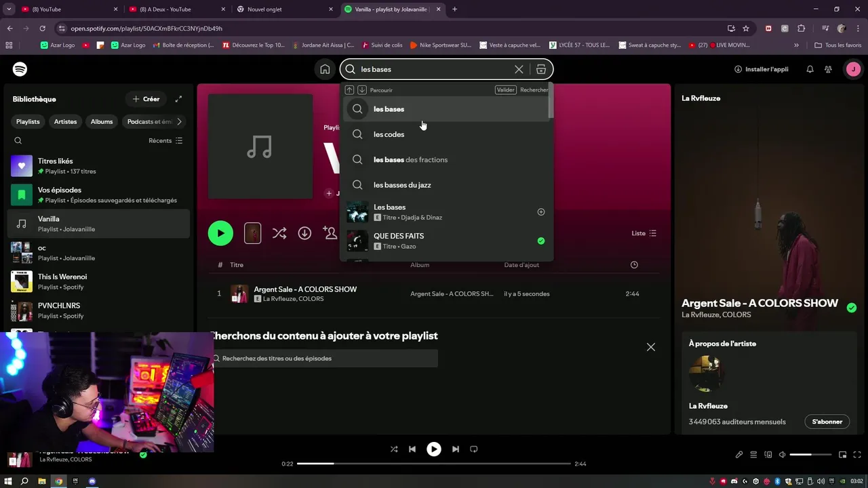The width and height of the screenshot is (868, 488).
Task: Open the friends activity icon
Action: tap(828, 69)
